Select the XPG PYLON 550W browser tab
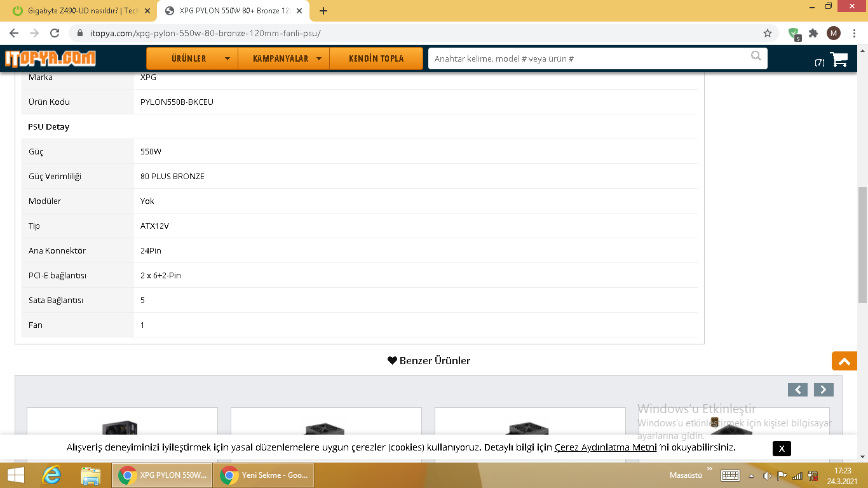This screenshot has width=868, height=488. click(234, 11)
